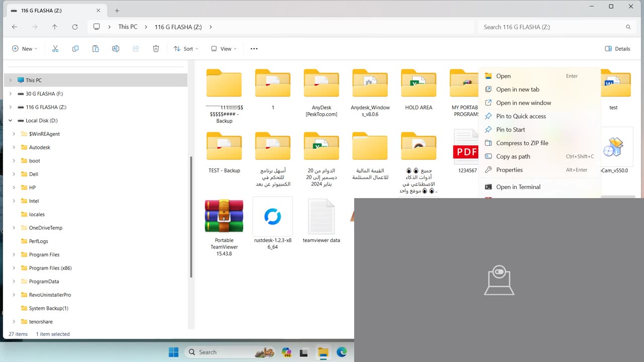Screen dimensions: 644x362
Task: Expand 116 G FLASHA (Z:) tree node
Action: (x=10, y=107)
